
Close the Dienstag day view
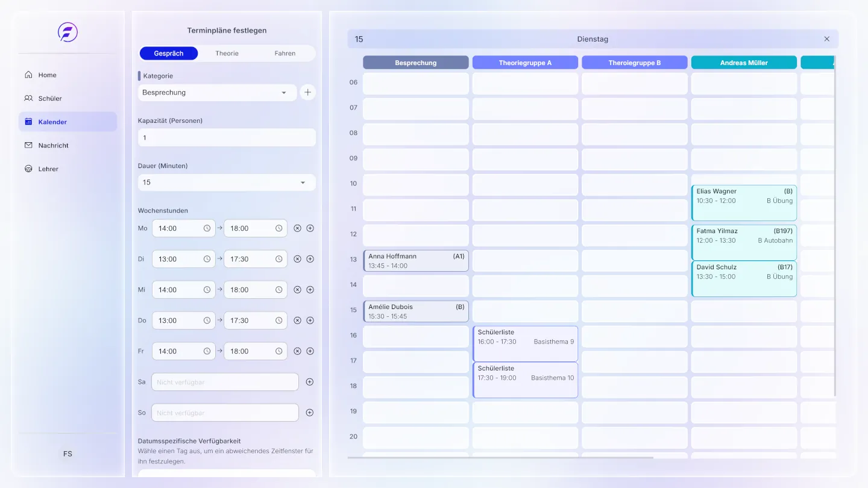(827, 39)
